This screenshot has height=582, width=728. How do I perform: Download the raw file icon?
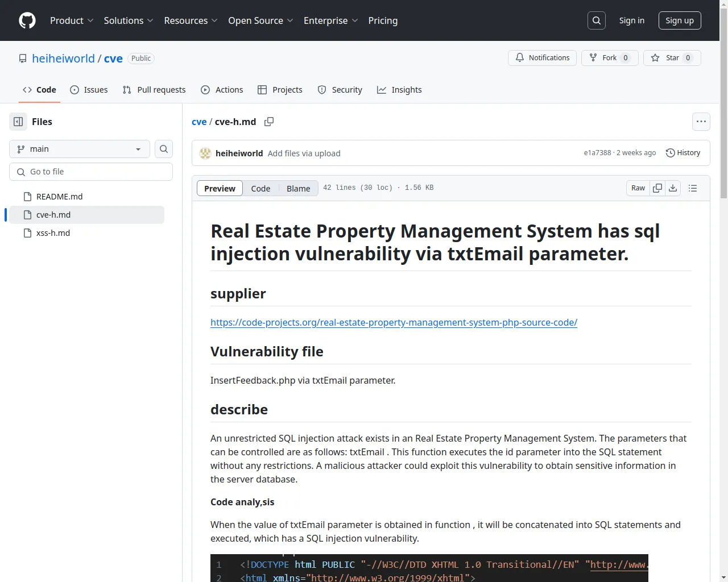(673, 188)
